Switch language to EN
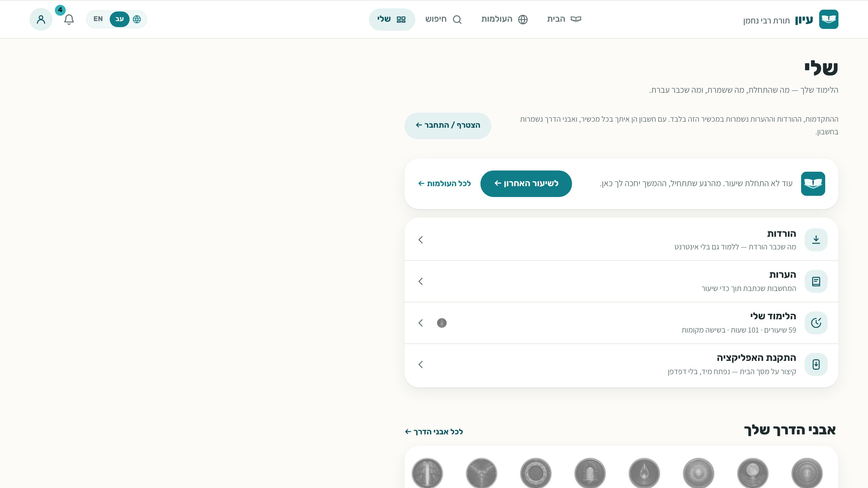 98,19
